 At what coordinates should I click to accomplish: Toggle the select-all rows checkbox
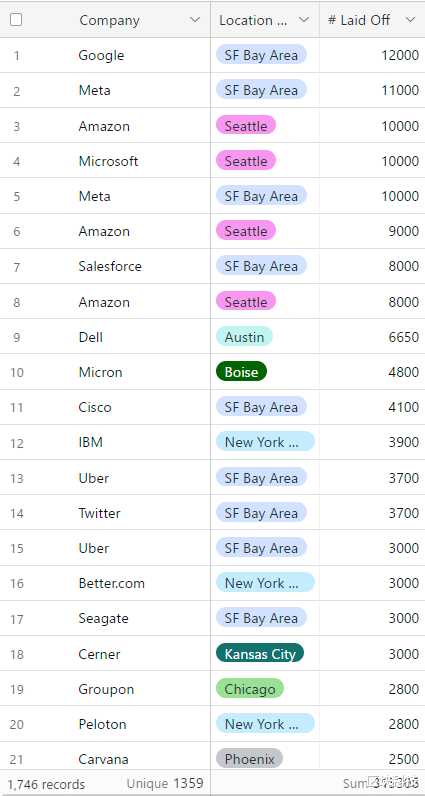16,20
